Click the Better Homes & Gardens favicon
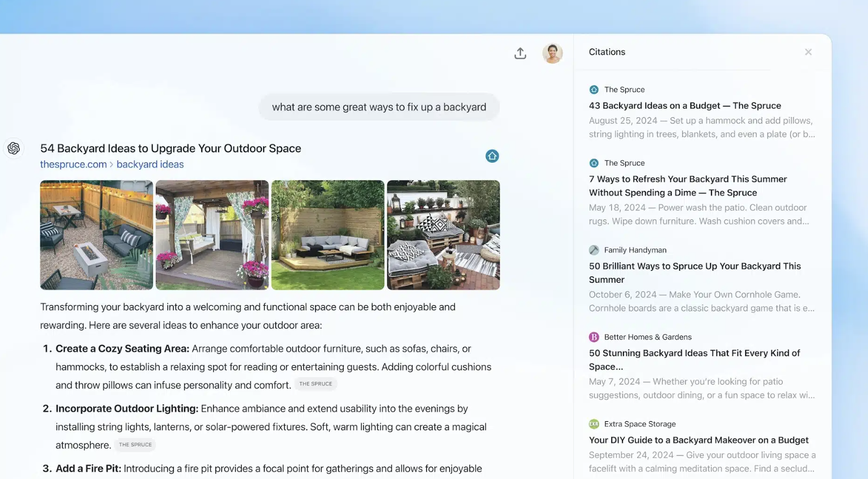The image size is (868, 479). [x=594, y=337]
